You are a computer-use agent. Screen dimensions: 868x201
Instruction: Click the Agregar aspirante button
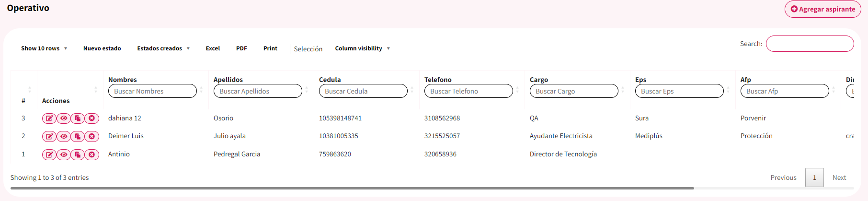click(x=822, y=9)
